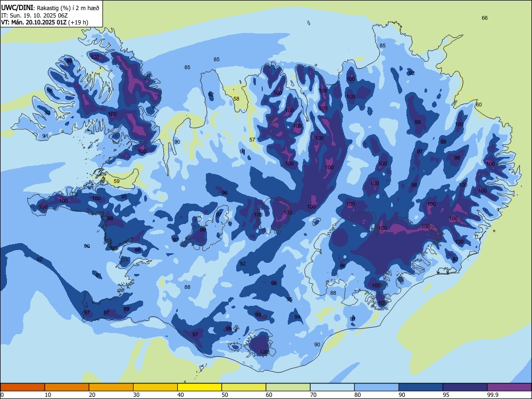Select the dark blue 90–95 legend swatch
This screenshot has height=399, width=532.
point(421,387)
